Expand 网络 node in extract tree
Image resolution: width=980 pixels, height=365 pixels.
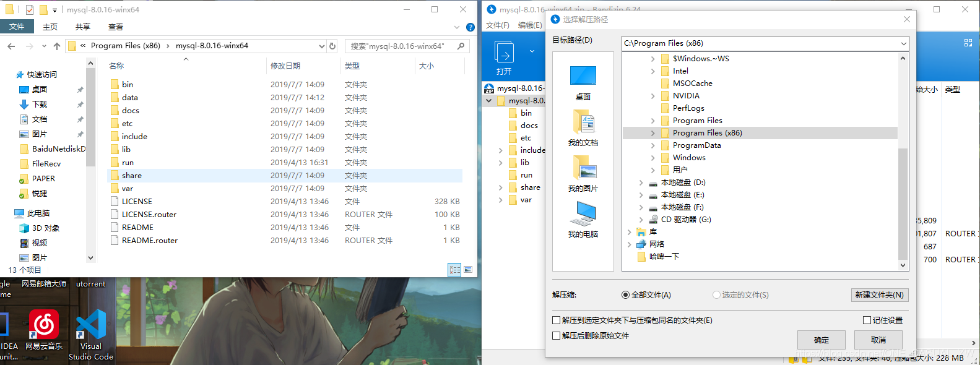coord(629,244)
